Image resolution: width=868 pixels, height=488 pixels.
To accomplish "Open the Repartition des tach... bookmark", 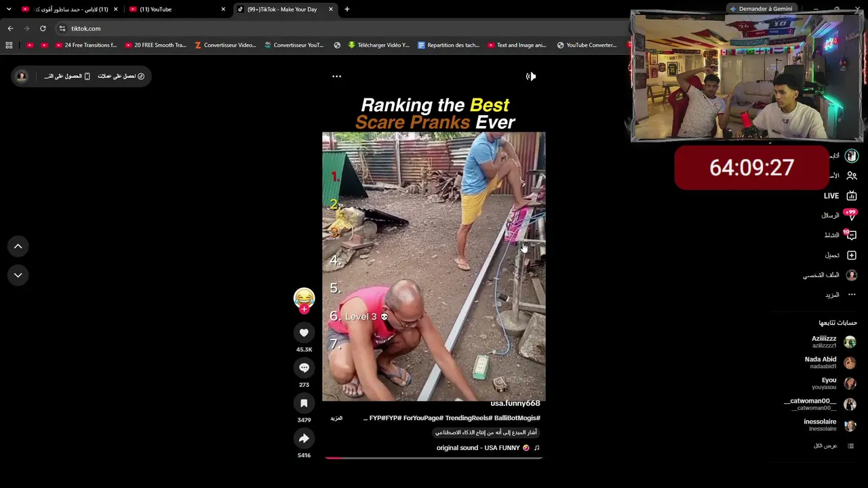I will coord(448,45).
